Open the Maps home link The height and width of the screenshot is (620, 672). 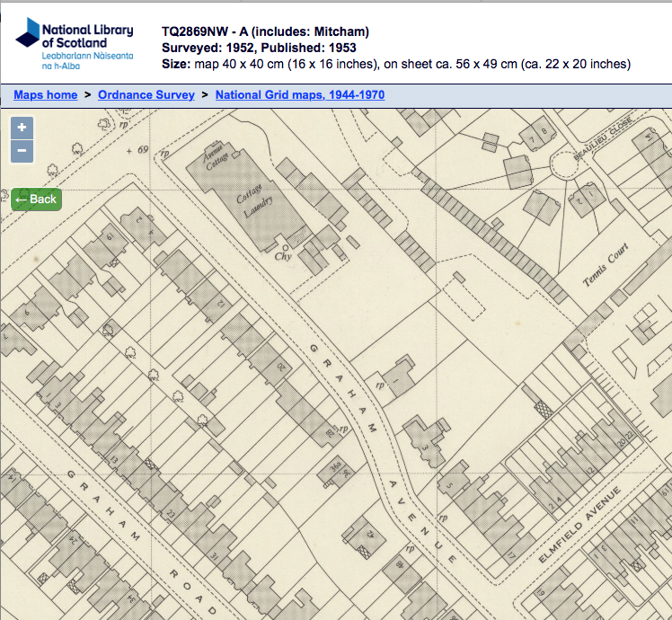(45, 94)
